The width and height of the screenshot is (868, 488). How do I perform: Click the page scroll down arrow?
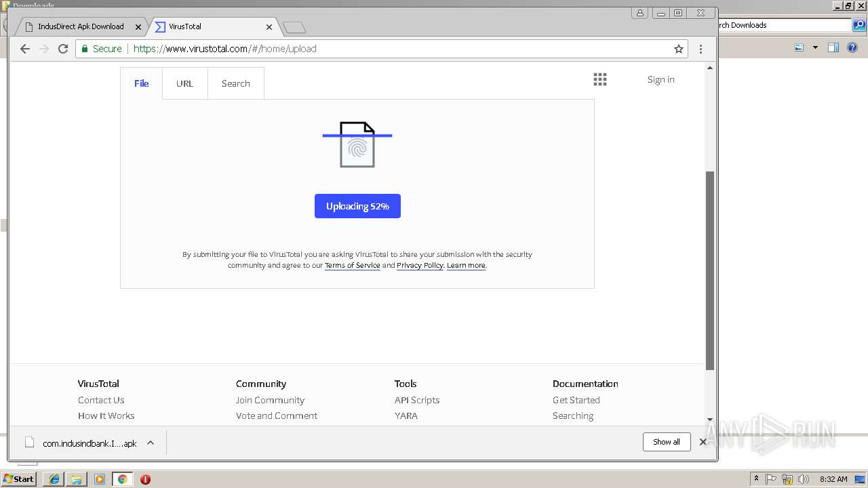tap(710, 420)
